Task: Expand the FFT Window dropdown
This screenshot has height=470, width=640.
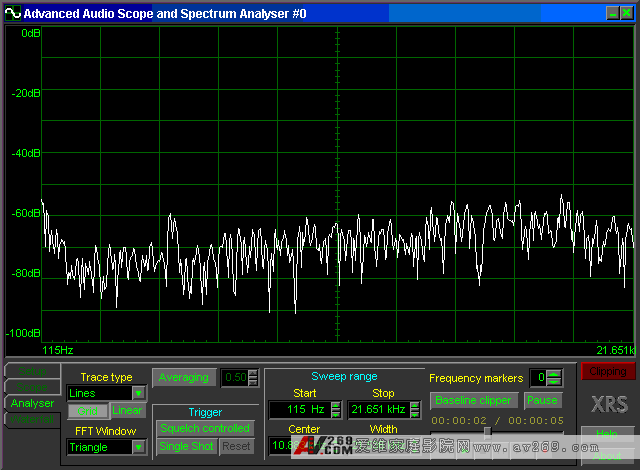Action: (x=138, y=447)
